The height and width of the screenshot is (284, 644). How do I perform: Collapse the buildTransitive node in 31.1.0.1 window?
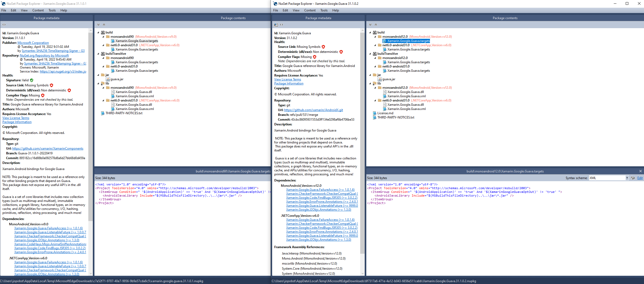(x=98, y=54)
